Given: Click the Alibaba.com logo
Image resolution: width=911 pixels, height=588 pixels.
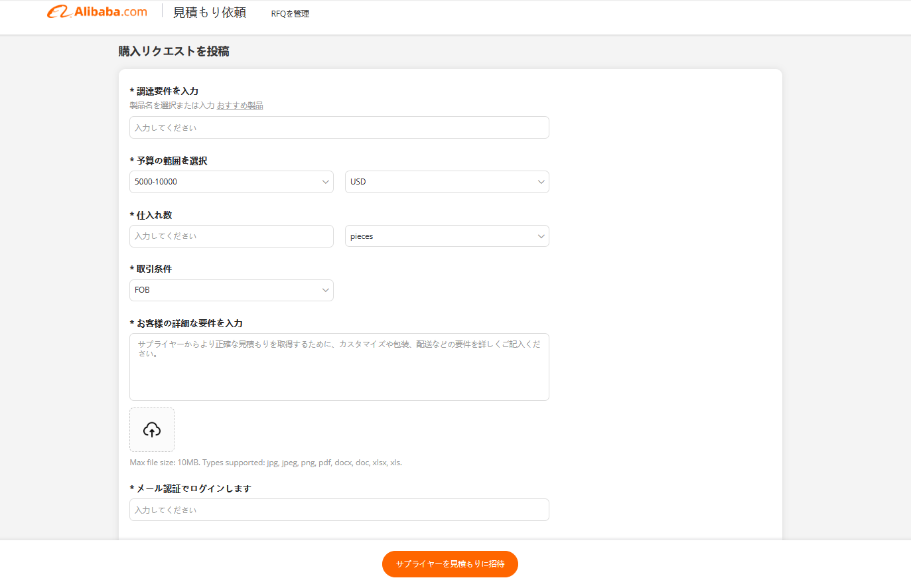Looking at the screenshot, I should point(97,12).
